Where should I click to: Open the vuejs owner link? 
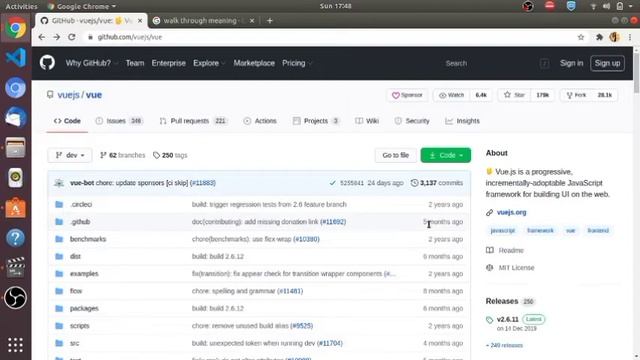[69, 95]
